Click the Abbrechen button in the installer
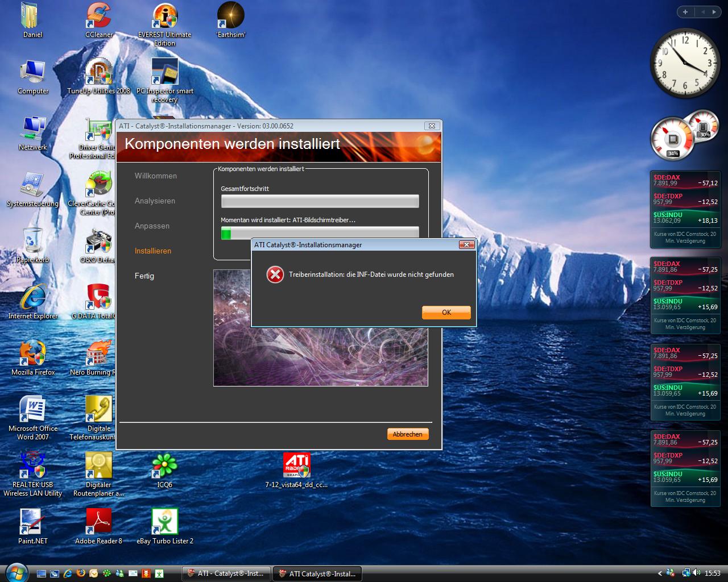Screen dimensions: 728x582 tap(407, 434)
